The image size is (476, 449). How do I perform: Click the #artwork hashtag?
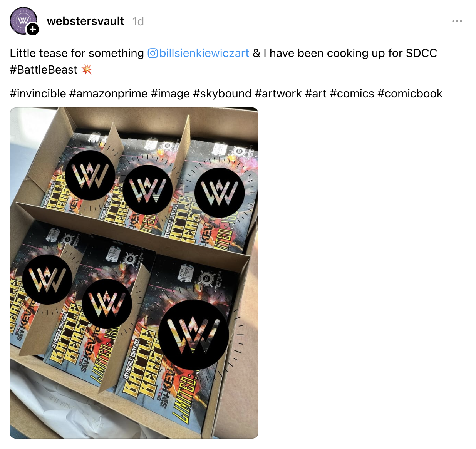[x=278, y=94]
